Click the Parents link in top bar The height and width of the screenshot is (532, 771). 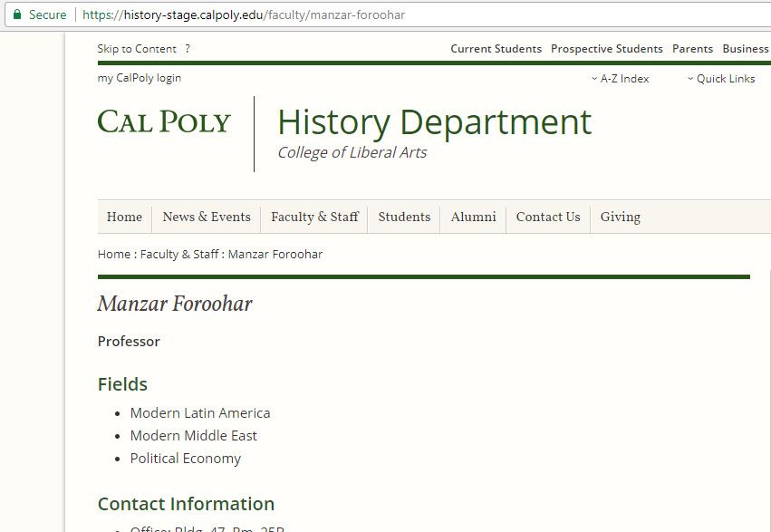coord(692,49)
